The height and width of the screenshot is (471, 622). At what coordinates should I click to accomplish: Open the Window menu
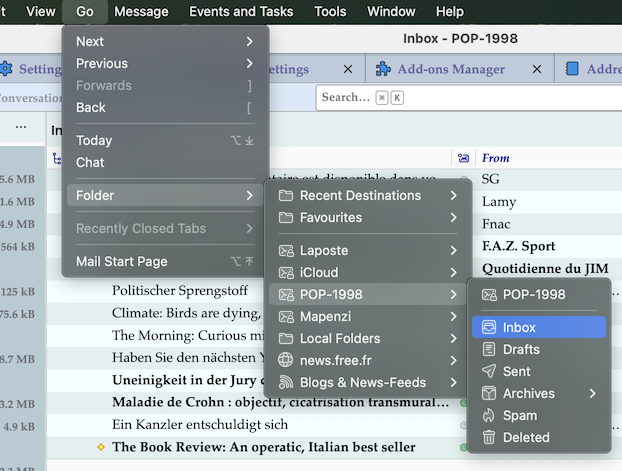[x=391, y=12]
